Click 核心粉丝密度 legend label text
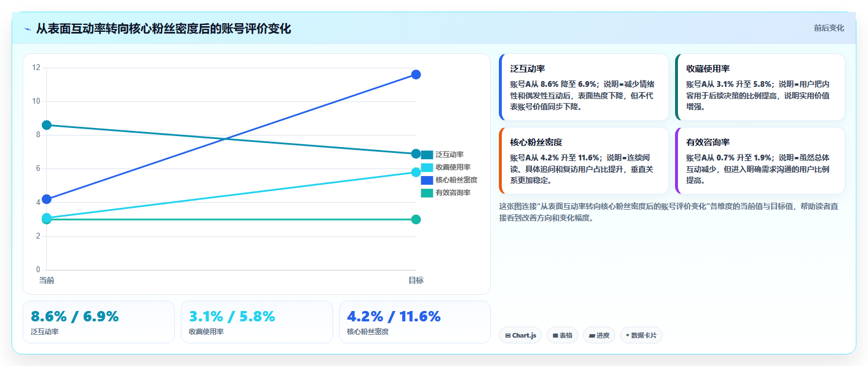868x366 pixels. click(x=457, y=180)
